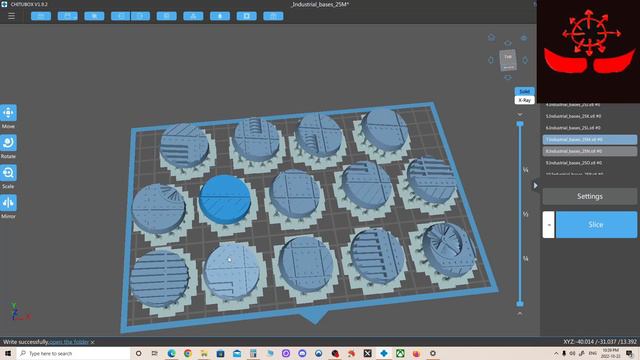This screenshot has width=640, height=360.
Task: Select the Move tool
Action: coord(8,113)
